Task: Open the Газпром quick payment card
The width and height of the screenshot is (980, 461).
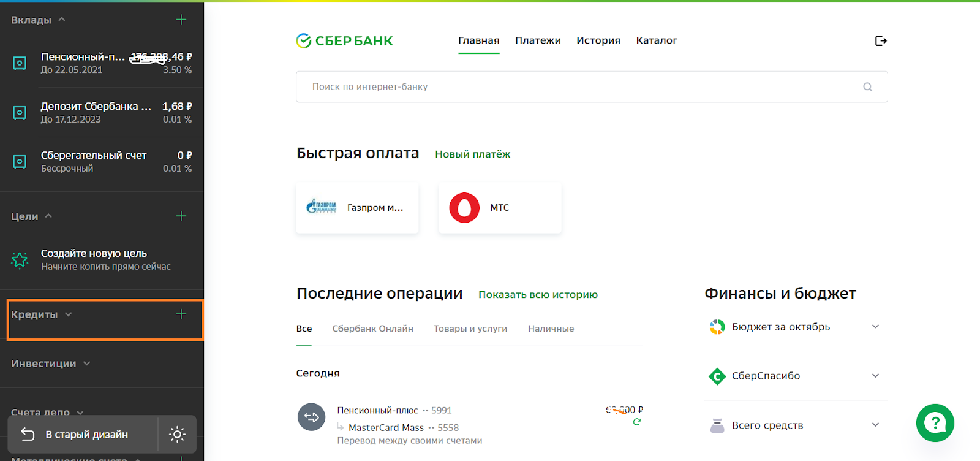Action: coord(357,208)
